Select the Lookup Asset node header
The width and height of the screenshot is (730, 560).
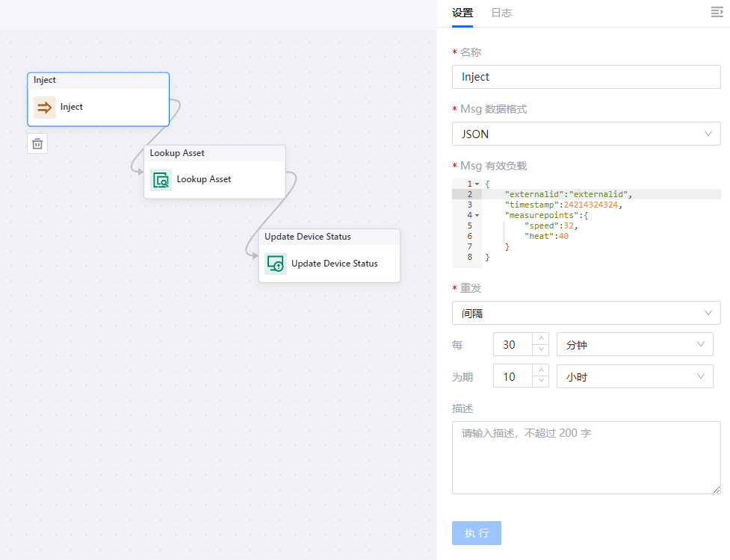214,153
